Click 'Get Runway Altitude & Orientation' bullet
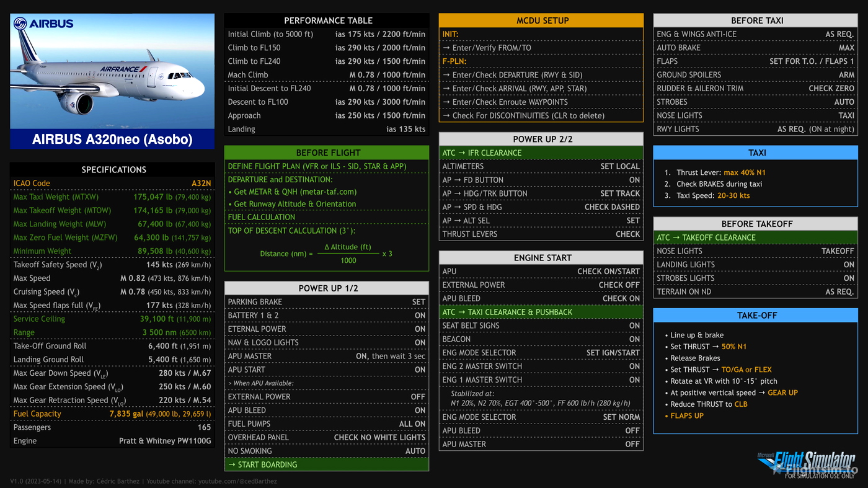Screen dimensions: 868x488 click(x=292, y=204)
